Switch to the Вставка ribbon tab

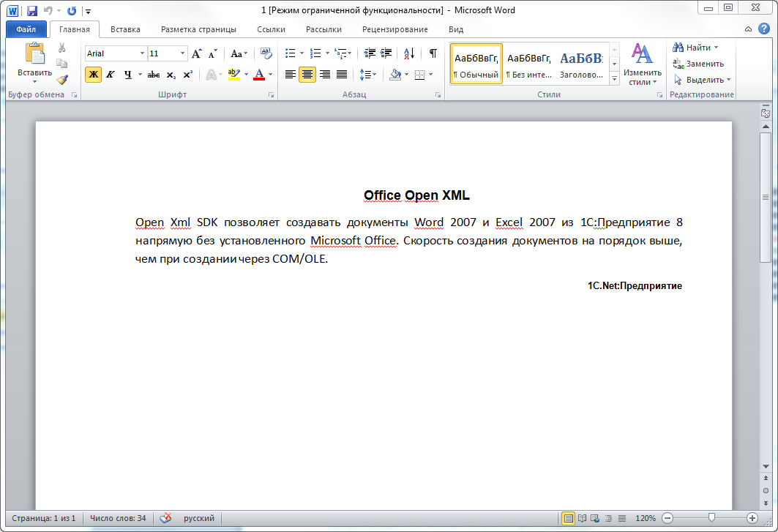pyautogui.click(x=125, y=29)
